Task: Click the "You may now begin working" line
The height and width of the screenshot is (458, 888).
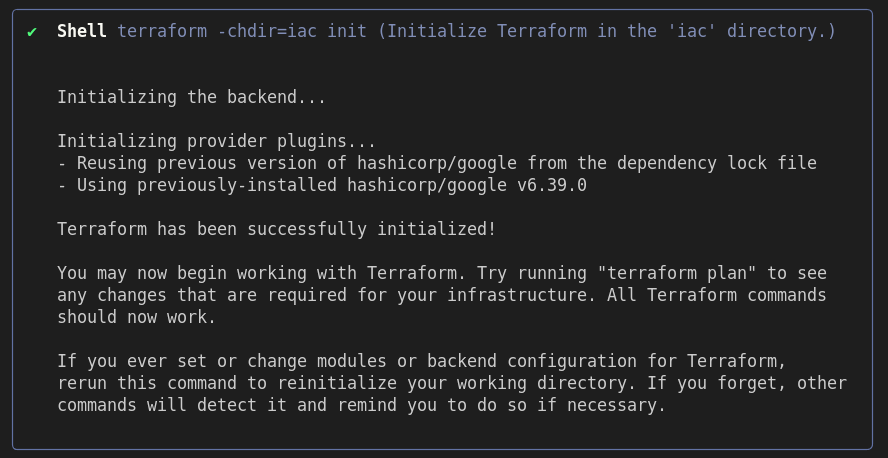Action: point(200,273)
